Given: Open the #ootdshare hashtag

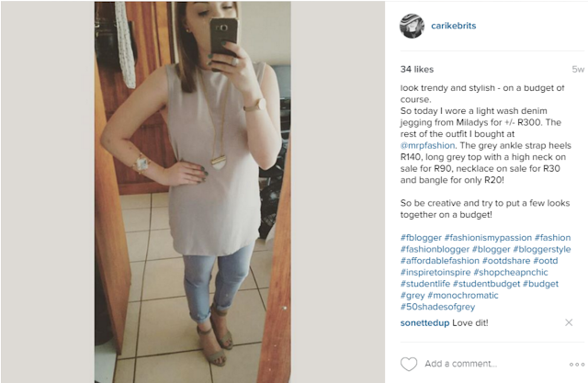Looking at the screenshot, I should [x=506, y=261].
